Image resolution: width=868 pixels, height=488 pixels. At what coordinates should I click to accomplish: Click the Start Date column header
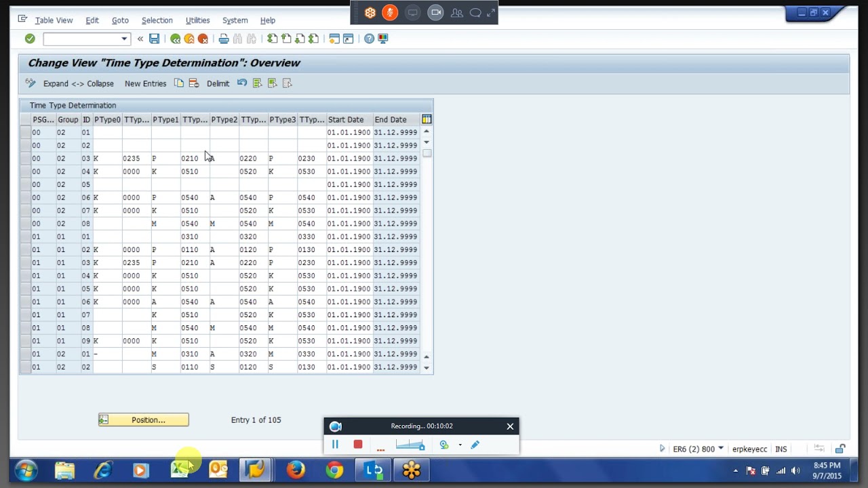tap(349, 119)
